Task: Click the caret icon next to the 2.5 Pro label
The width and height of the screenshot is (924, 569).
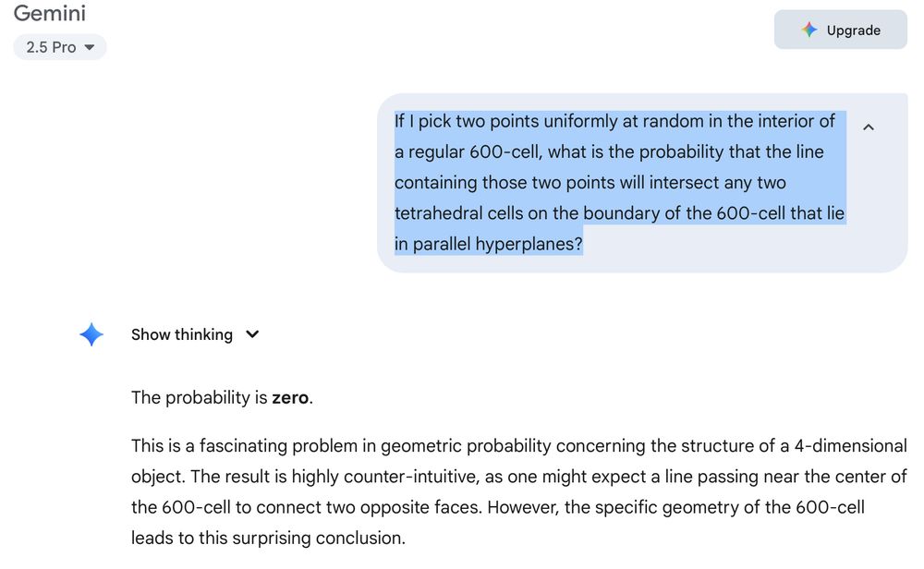Action: coord(89,47)
